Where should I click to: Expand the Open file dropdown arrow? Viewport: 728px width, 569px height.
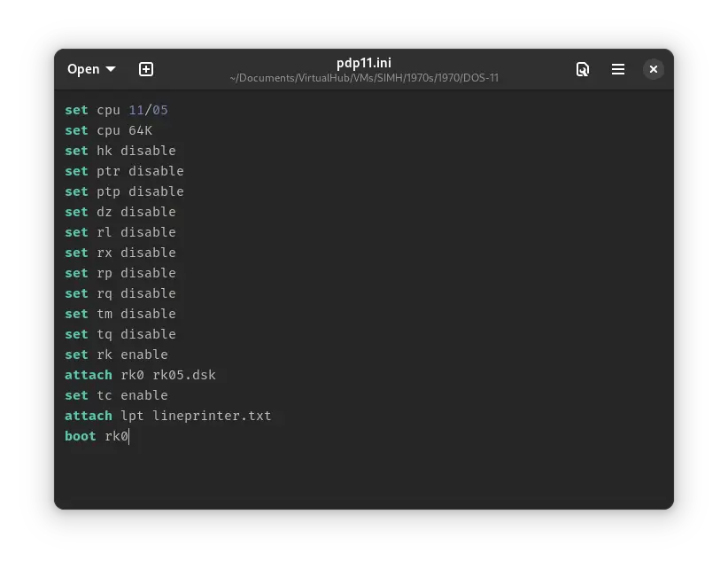tap(110, 68)
